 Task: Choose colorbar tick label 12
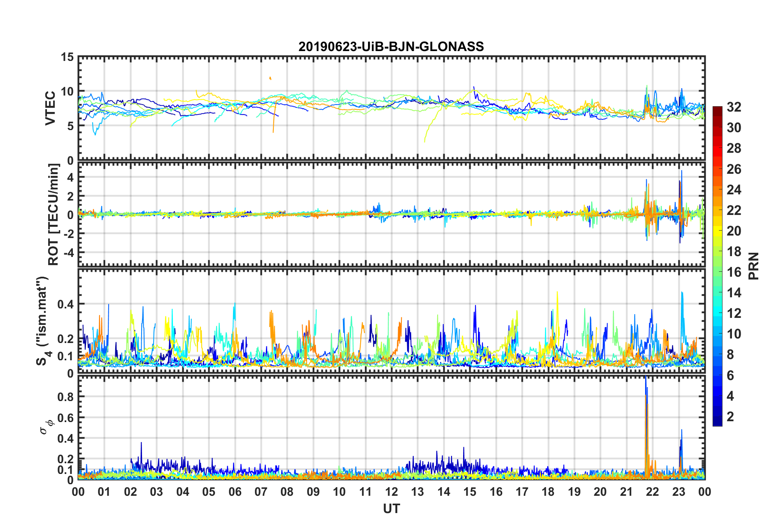coord(734,313)
